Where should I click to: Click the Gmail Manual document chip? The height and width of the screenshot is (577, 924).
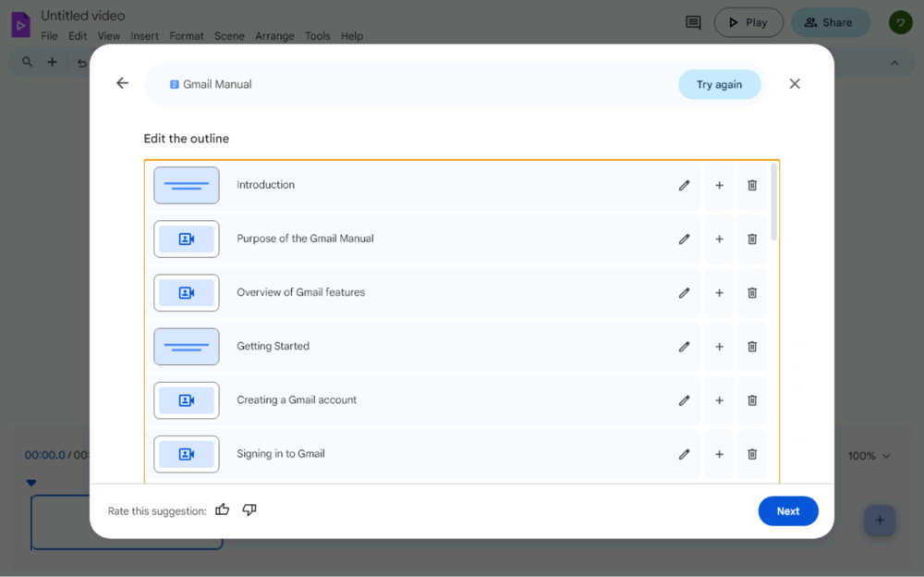click(211, 84)
